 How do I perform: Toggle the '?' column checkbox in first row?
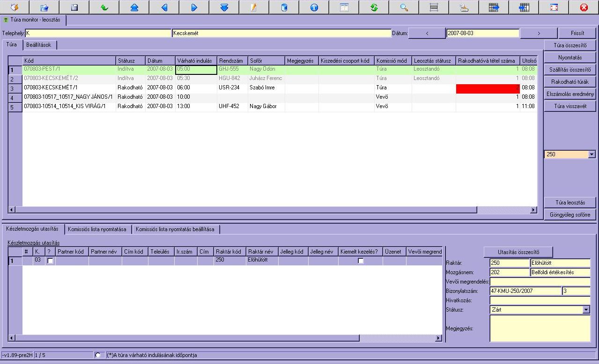click(50, 261)
